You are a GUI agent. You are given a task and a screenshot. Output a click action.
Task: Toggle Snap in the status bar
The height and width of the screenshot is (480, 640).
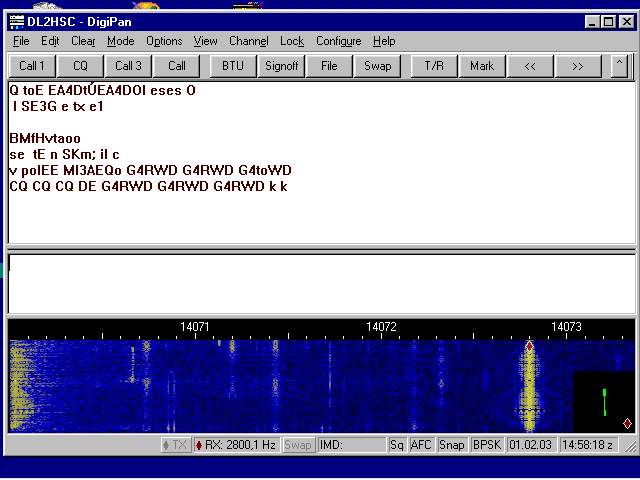(x=451, y=445)
